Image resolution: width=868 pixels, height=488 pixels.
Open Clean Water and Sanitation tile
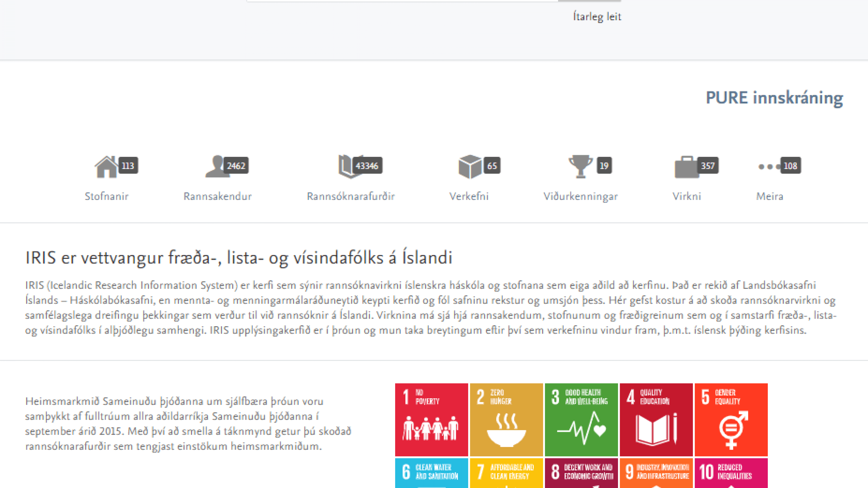tap(431, 473)
